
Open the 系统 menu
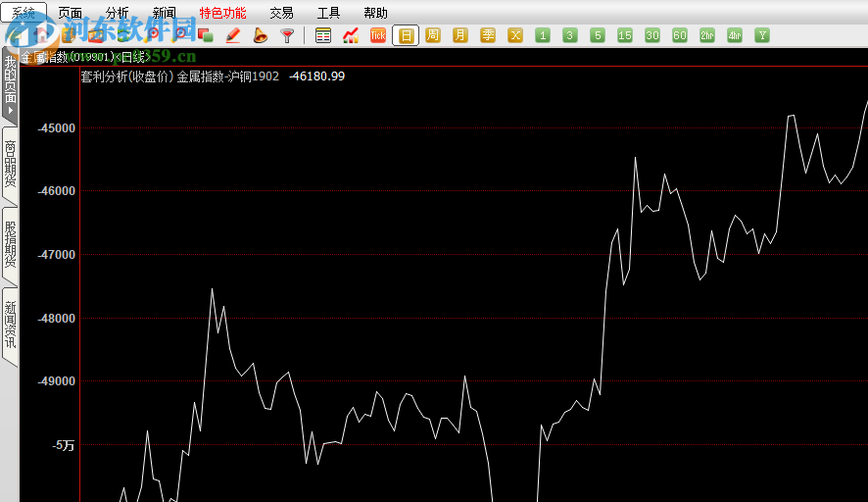point(24,12)
